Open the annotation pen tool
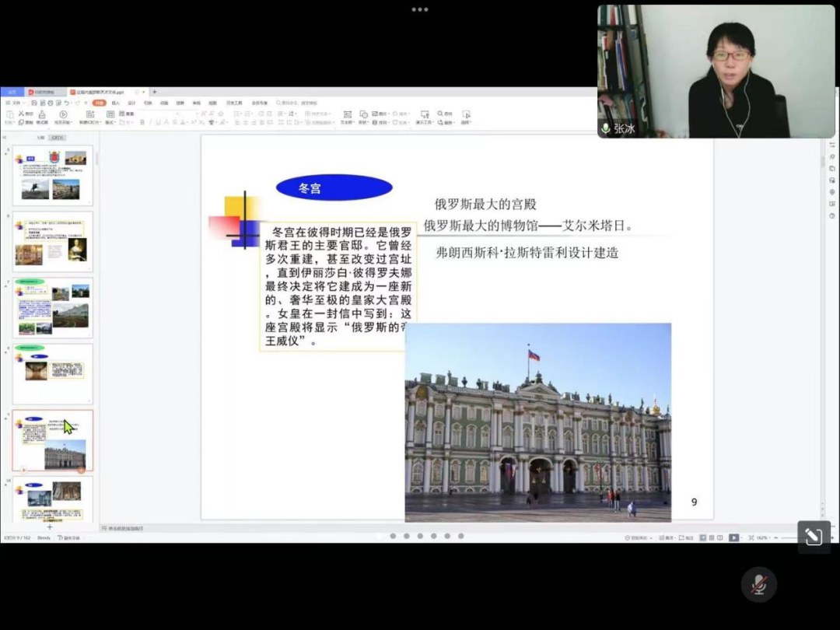 814,537
